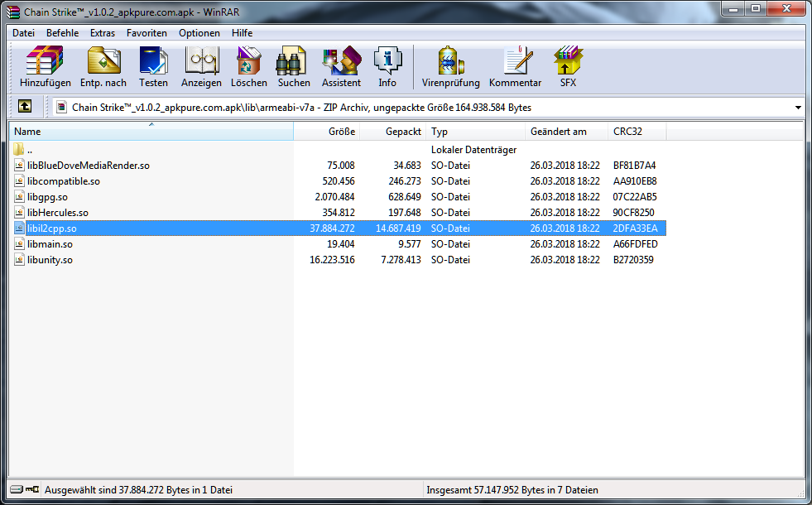Click CRC32 value B2720359
The image size is (812, 505).
point(633,259)
